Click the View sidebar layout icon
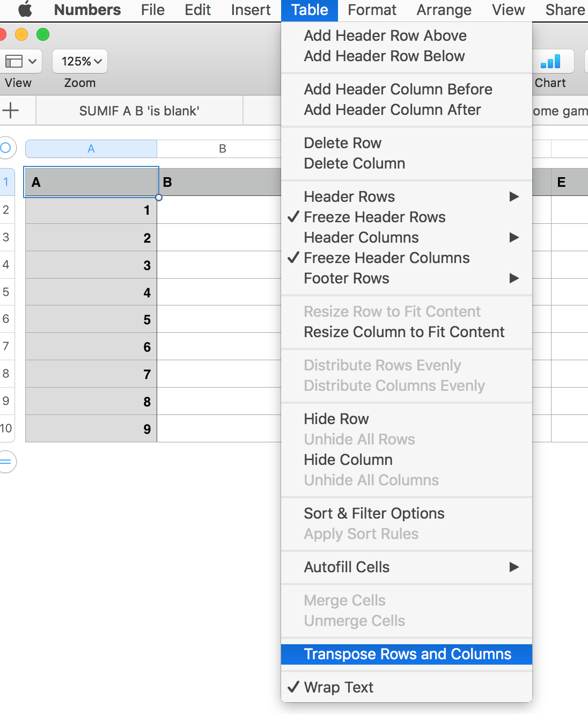Viewport: 588px width, 714px height. coord(20,62)
